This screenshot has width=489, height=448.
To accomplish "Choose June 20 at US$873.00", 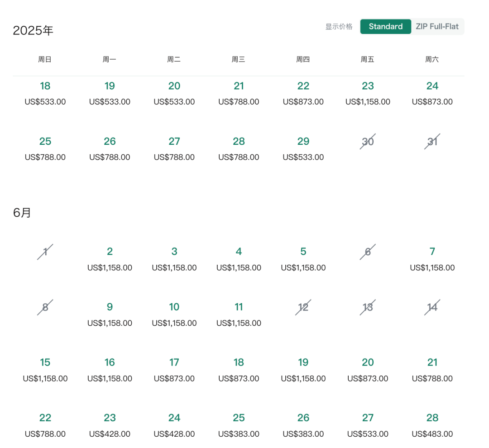I will 368,370.
